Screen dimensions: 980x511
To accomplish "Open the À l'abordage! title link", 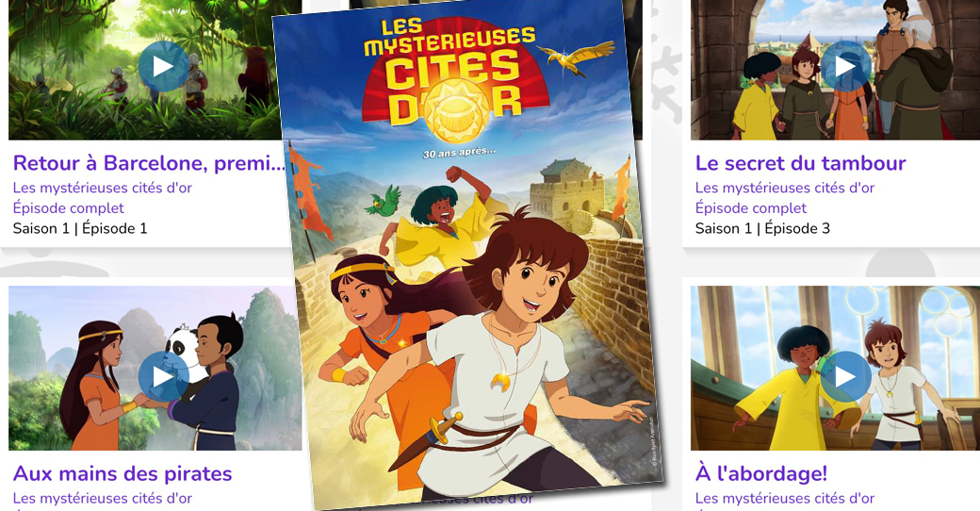I will point(761,473).
